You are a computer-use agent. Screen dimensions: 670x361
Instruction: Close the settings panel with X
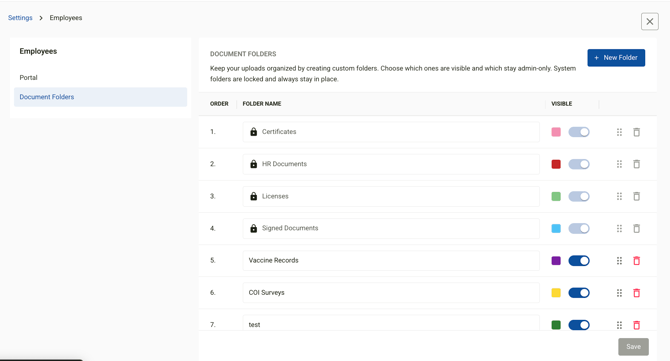649,21
